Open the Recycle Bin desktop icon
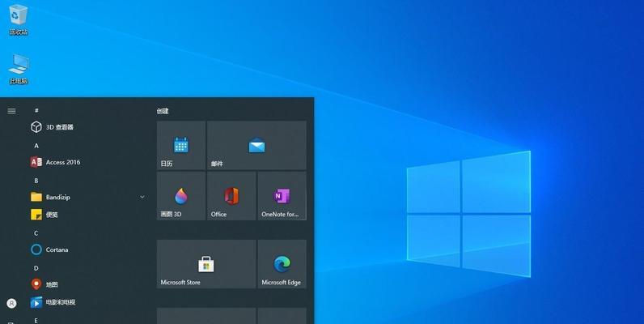 [18, 19]
